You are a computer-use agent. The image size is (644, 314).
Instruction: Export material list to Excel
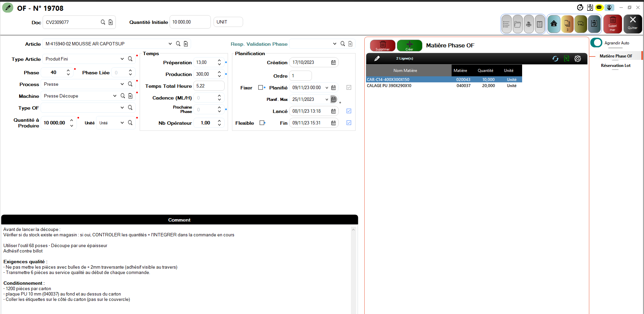click(x=566, y=58)
